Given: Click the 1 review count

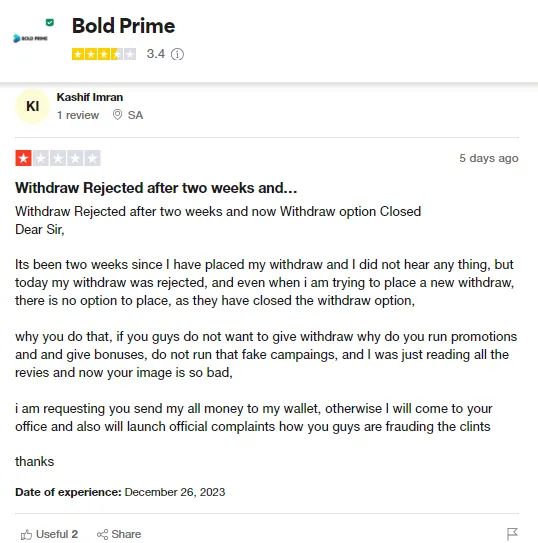Looking at the screenshot, I should (78, 115).
